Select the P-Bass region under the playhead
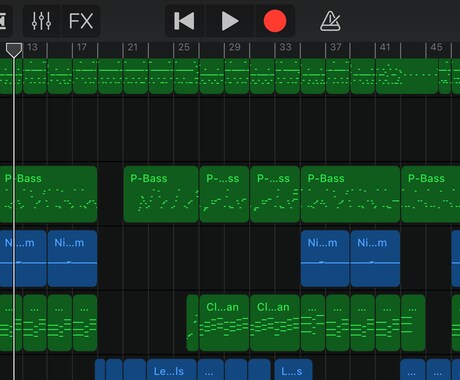 [48, 194]
